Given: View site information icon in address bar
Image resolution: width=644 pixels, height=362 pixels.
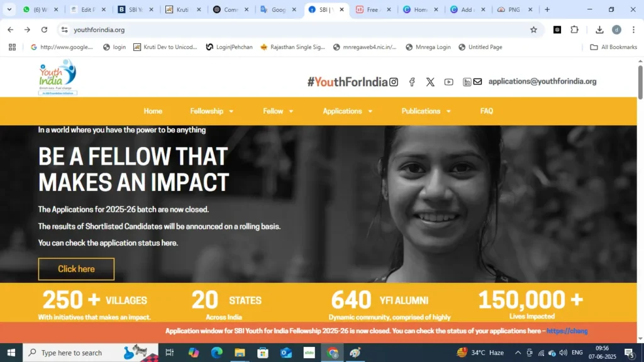Looking at the screenshot, I should pyautogui.click(x=65, y=30).
